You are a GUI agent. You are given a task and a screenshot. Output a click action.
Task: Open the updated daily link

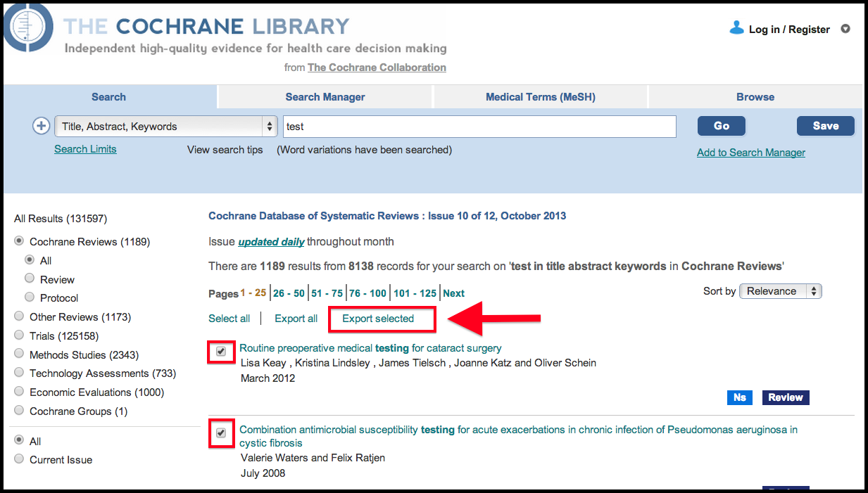[271, 242]
